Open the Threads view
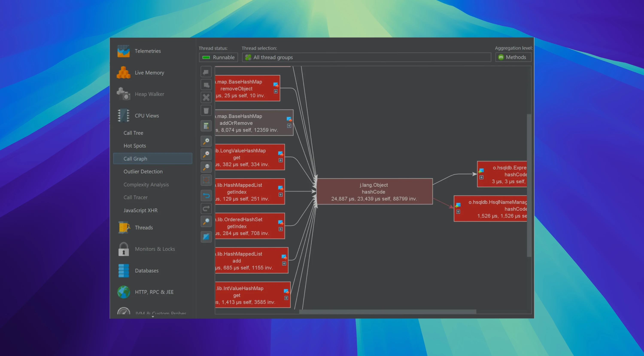Screen dimensions: 644x356 click(x=144, y=227)
